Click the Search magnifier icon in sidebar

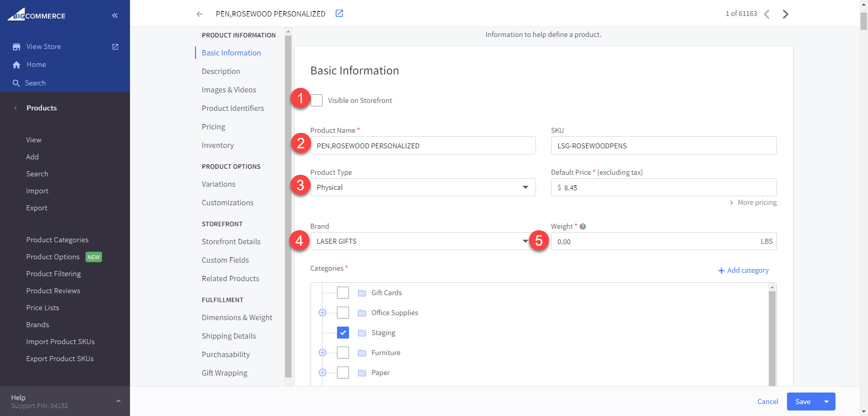[x=16, y=83]
